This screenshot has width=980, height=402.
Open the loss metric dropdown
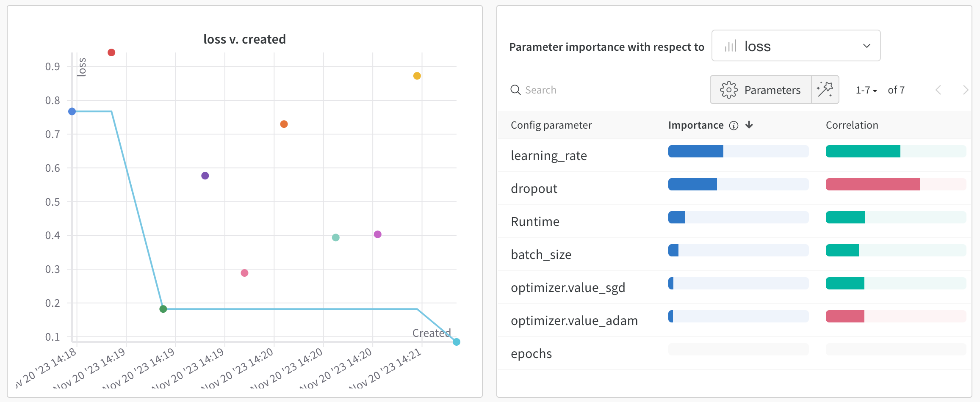[795, 46]
